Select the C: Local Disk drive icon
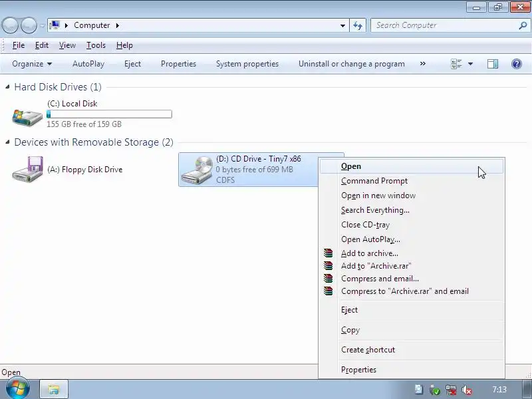 tap(27, 118)
